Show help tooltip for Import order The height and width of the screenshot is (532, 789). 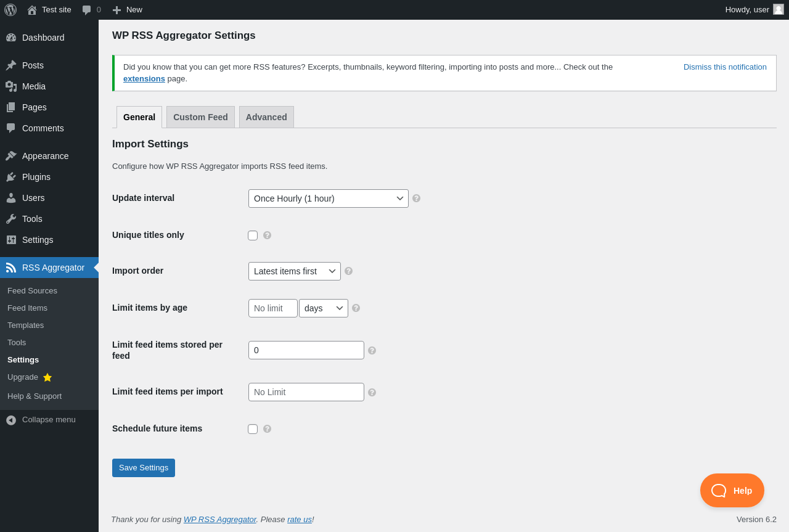(349, 271)
